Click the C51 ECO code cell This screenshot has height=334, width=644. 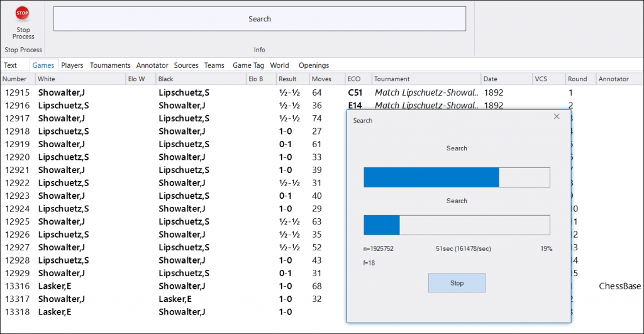pos(355,93)
